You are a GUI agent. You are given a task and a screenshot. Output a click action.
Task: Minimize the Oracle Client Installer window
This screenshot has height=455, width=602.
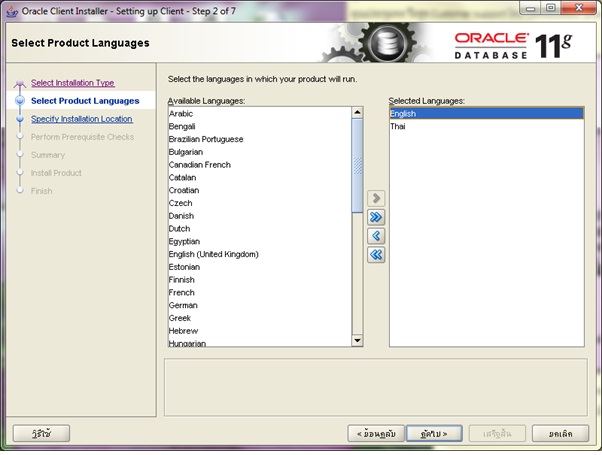point(531,8)
